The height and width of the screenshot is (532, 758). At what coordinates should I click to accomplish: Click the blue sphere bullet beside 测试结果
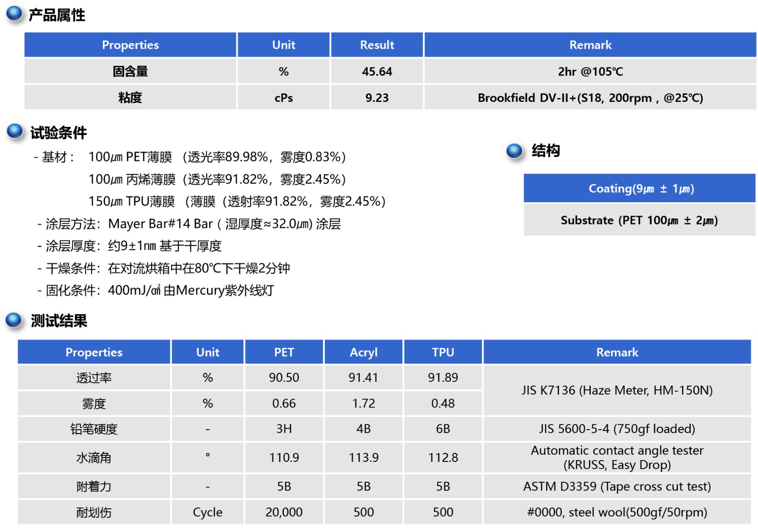[14, 320]
